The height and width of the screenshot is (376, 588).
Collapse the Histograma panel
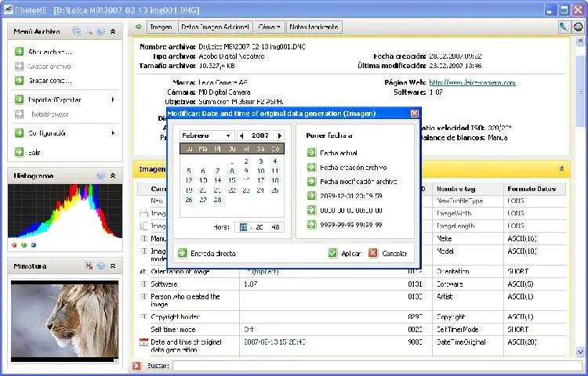(113, 175)
